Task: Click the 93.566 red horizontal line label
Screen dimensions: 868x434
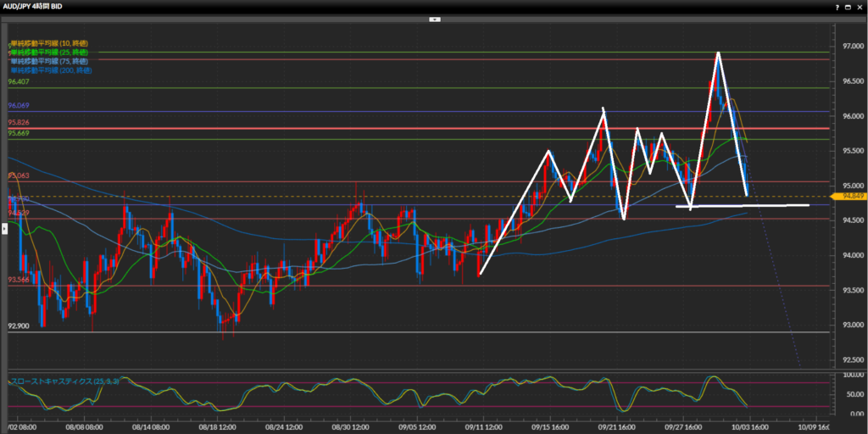Action: (x=19, y=279)
